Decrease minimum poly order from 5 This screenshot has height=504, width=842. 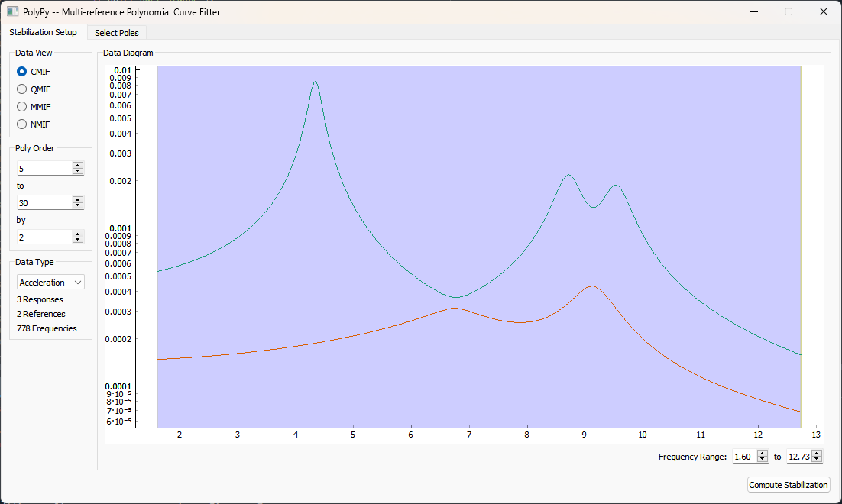tap(77, 171)
